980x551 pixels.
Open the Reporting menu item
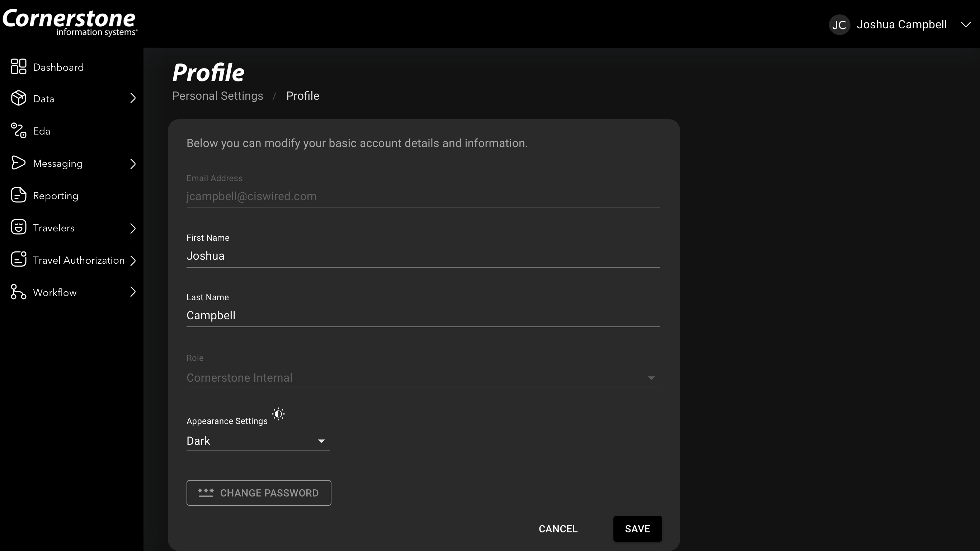(x=56, y=196)
